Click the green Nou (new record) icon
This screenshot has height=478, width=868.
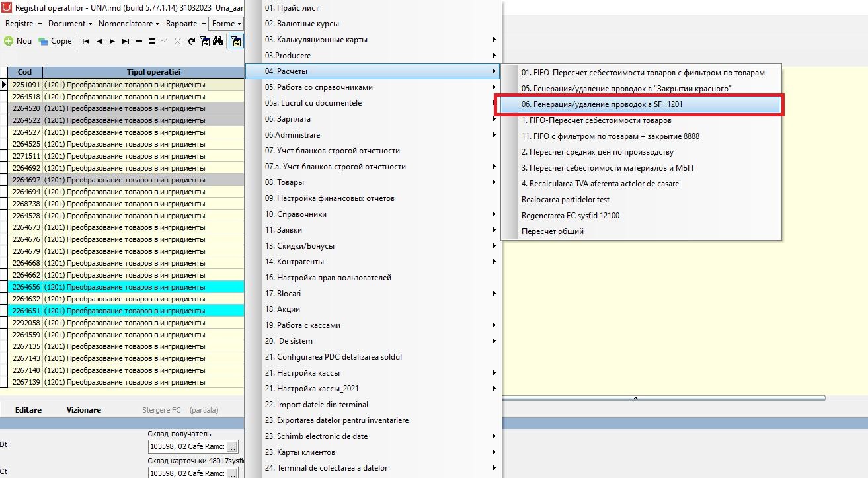point(9,41)
